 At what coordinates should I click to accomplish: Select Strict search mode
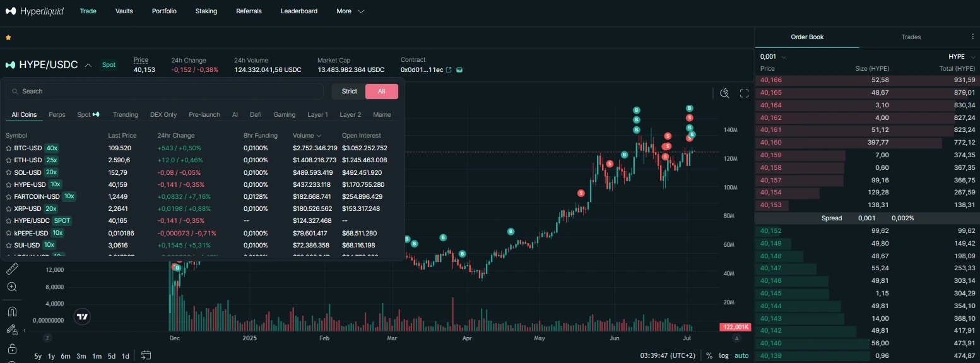point(350,92)
